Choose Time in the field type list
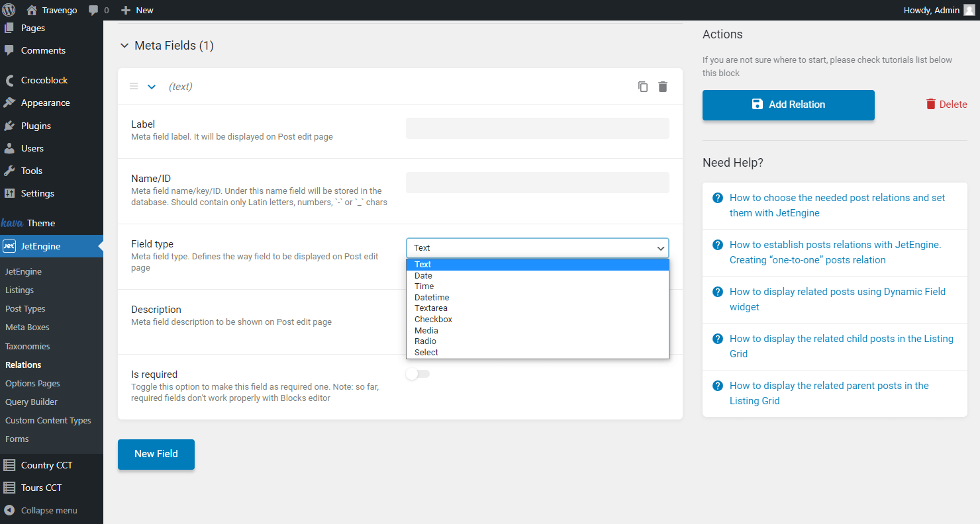980x524 pixels. point(538,286)
